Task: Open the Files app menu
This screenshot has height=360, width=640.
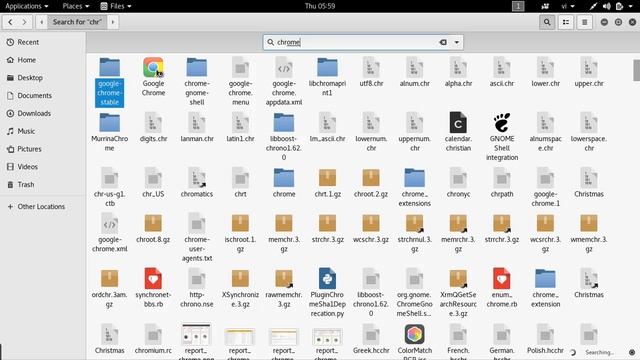Action: [x=116, y=6]
